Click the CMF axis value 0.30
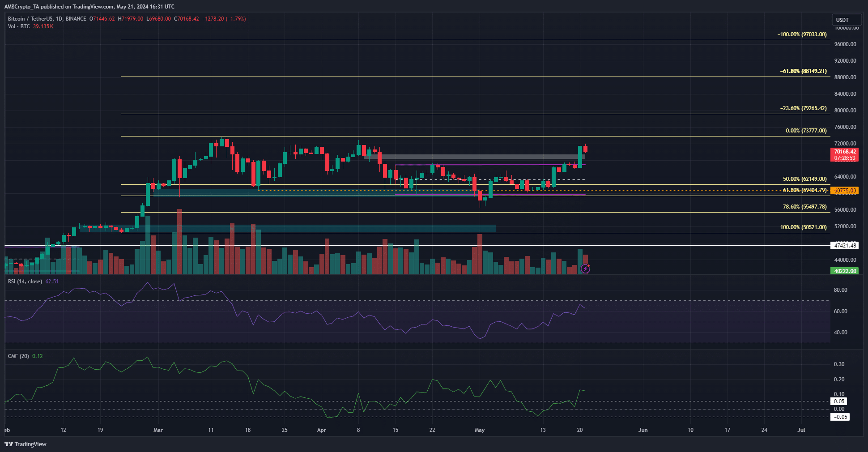The width and height of the screenshot is (868, 452). (x=839, y=364)
